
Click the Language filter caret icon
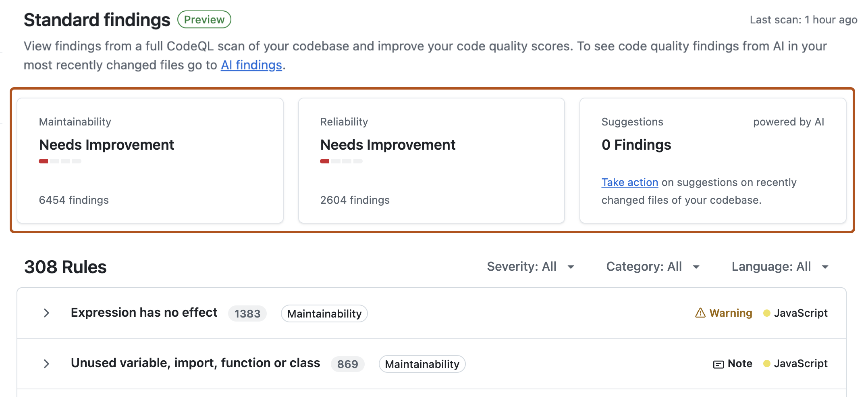click(x=825, y=267)
